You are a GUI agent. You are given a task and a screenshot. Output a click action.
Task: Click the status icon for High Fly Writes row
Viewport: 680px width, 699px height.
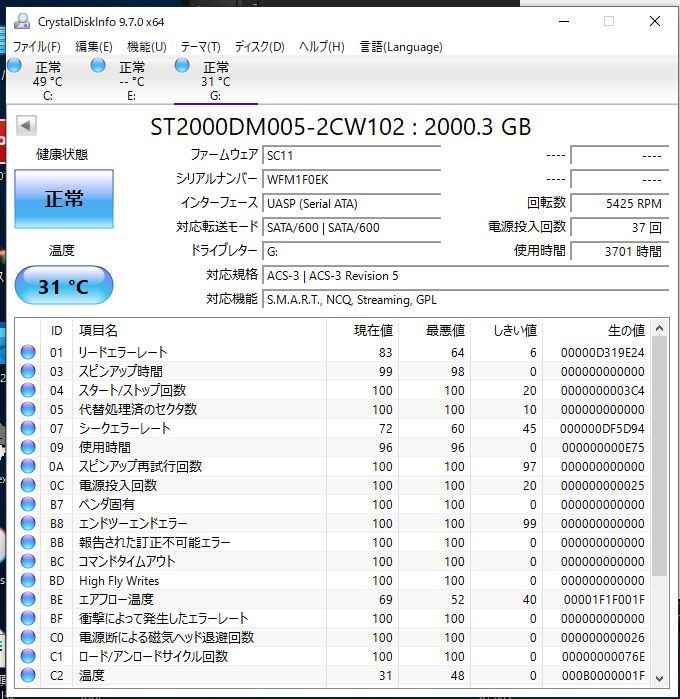(28, 580)
